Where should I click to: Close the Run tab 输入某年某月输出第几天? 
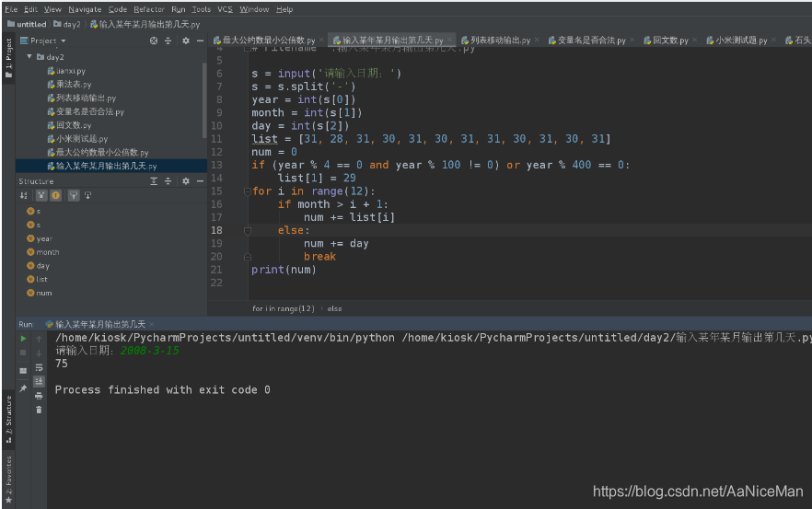(x=151, y=324)
